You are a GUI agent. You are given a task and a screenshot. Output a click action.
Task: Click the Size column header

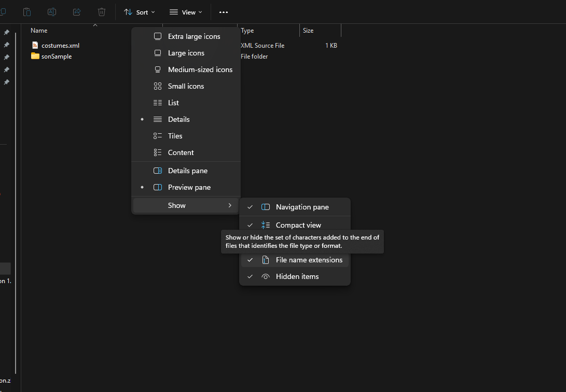[x=308, y=30]
